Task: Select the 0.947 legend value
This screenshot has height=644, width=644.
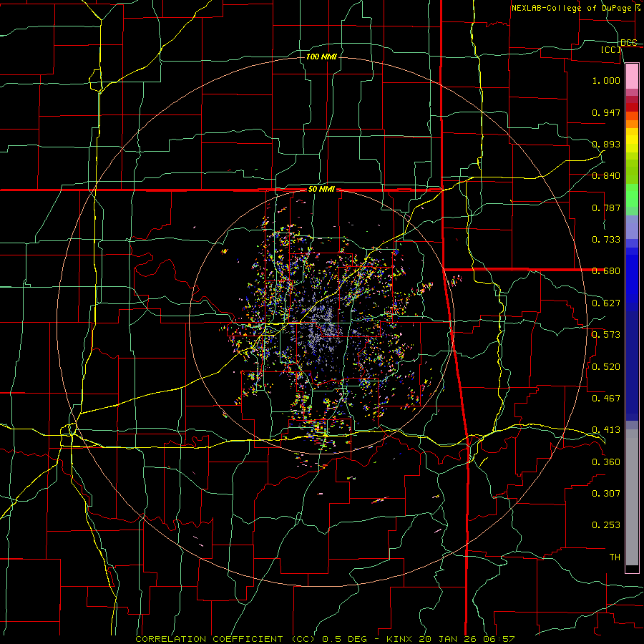Action: [606, 112]
